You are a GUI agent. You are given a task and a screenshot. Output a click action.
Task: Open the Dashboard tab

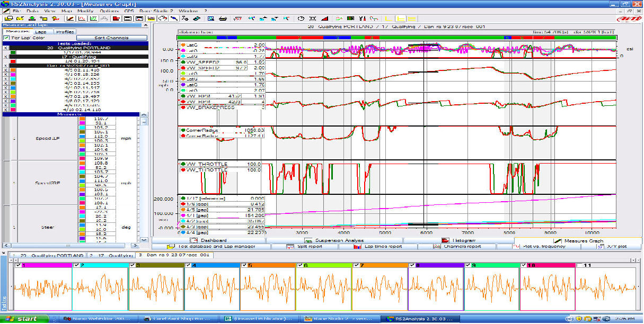(209, 240)
